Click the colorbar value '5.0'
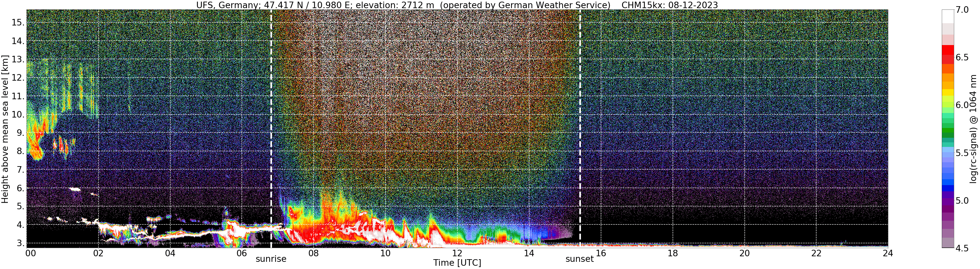 click(962, 200)
